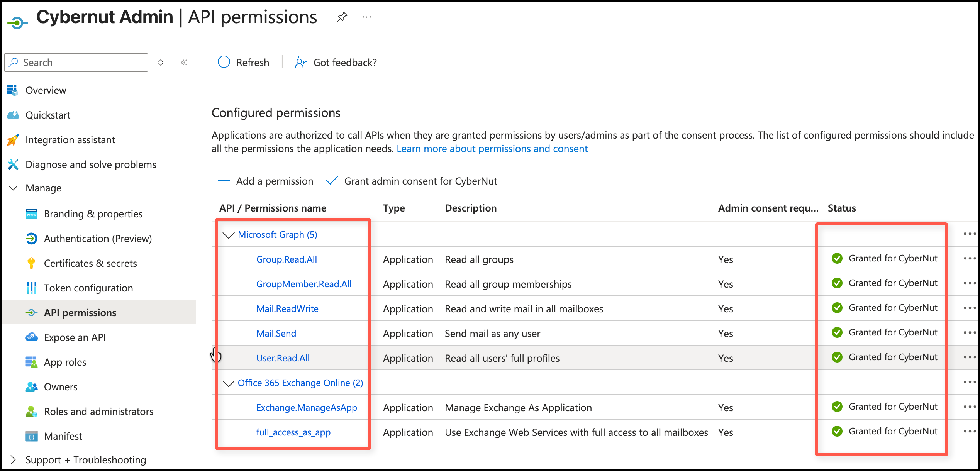Open more options for Mail.Send row
Image resolution: width=980 pixels, height=471 pixels.
point(969,333)
